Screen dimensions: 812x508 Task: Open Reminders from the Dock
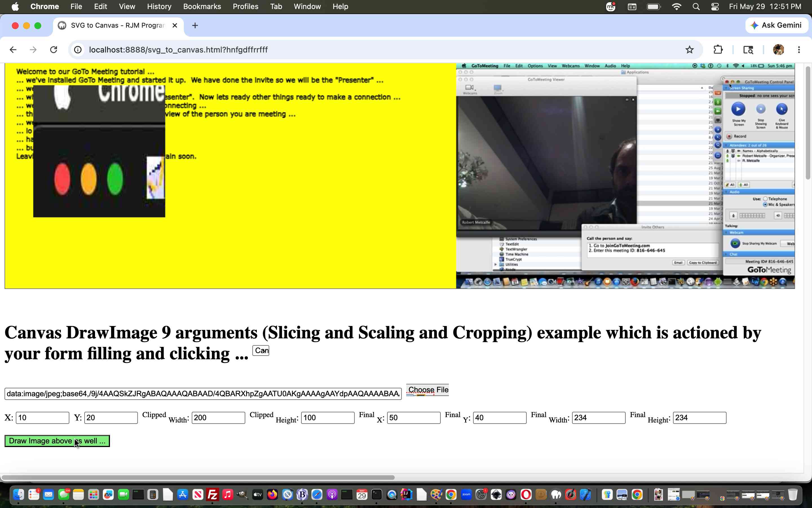[34, 494]
